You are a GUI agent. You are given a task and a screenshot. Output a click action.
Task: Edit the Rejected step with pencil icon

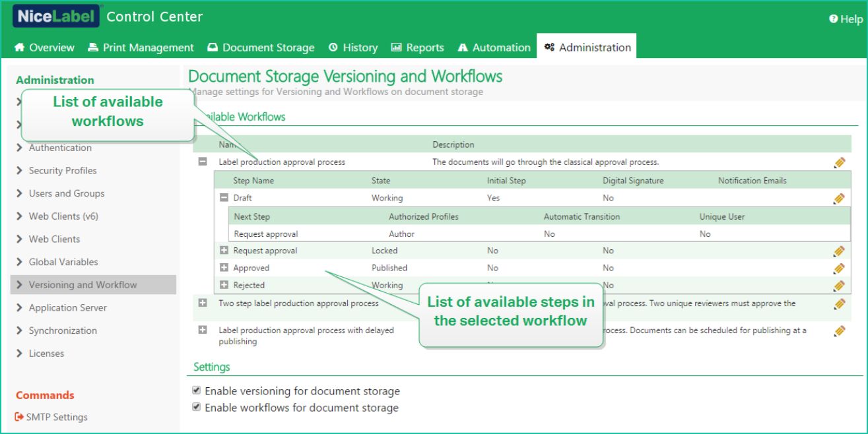(839, 286)
